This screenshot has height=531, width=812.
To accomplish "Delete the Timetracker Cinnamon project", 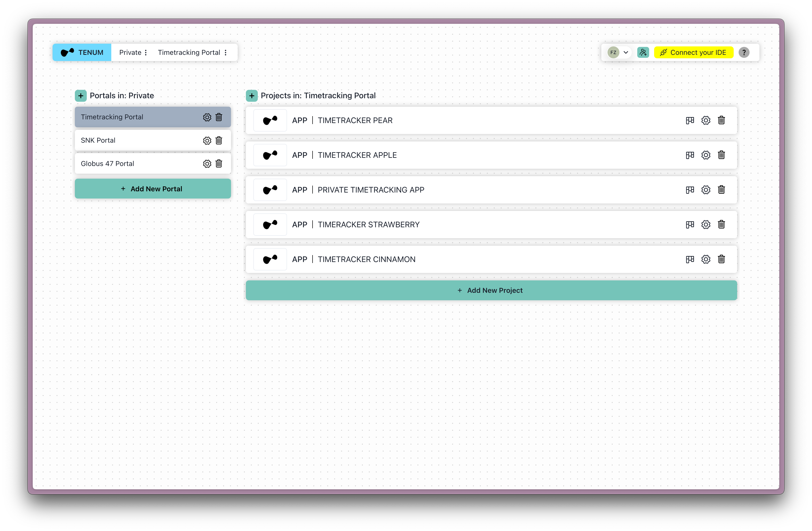I will coord(721,260).
